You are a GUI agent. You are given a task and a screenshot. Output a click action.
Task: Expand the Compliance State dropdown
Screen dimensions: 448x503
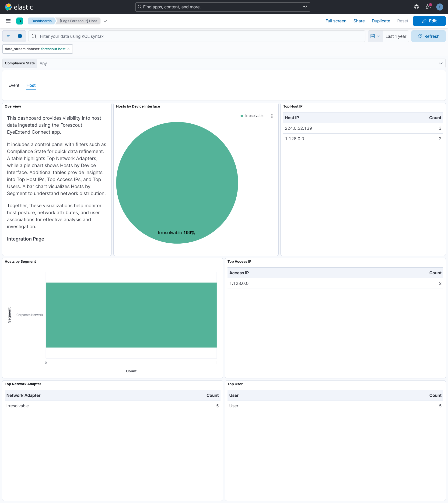coord(440,63)
